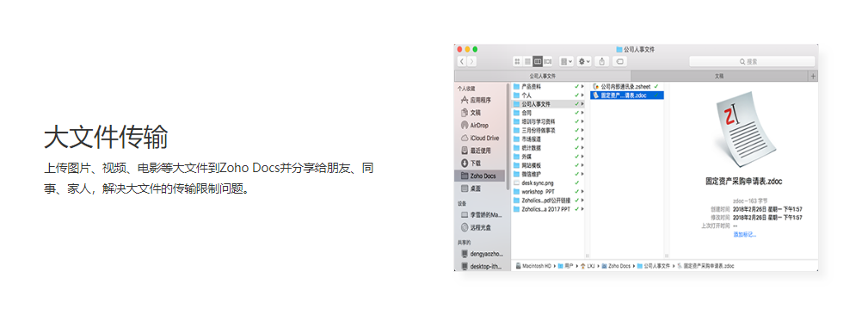Click the Finder window title 公司人事文件

coord(636,49)
